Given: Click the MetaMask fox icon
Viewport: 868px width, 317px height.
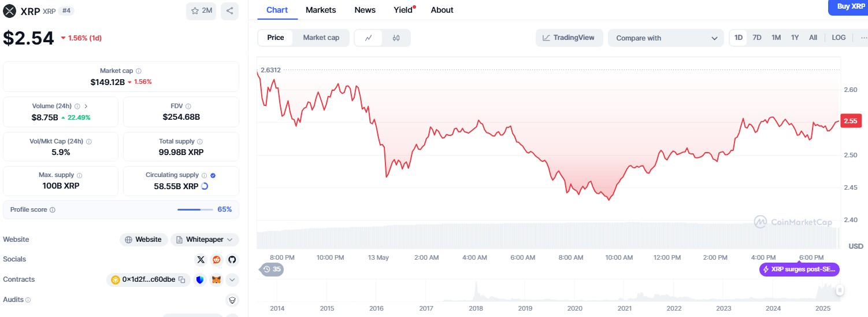Looking at the screenshot, I should 216,280.
